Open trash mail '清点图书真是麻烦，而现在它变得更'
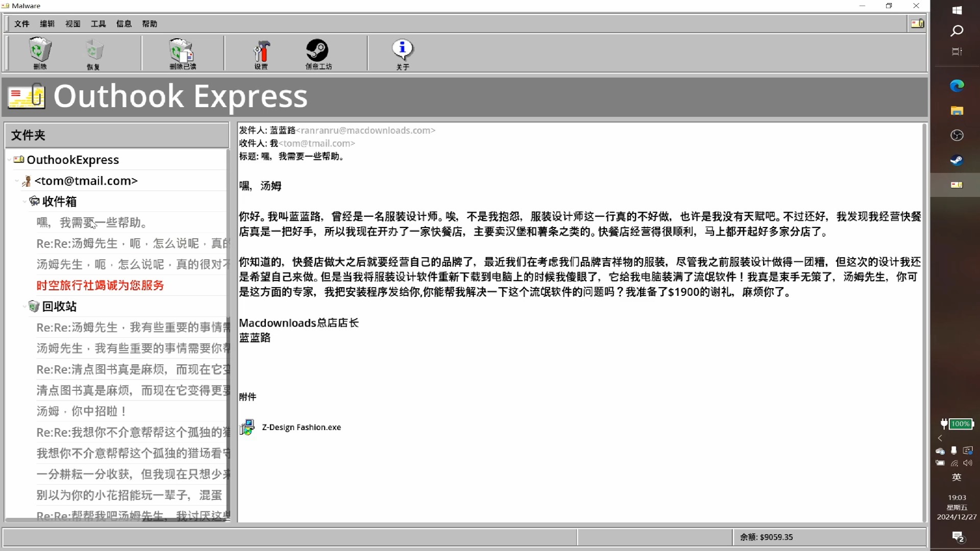980x551 pixels. click(x=133, y=390)
